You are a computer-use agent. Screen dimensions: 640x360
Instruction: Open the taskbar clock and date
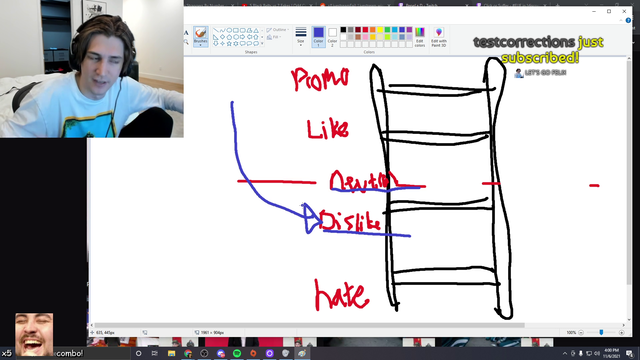[611, 353]
